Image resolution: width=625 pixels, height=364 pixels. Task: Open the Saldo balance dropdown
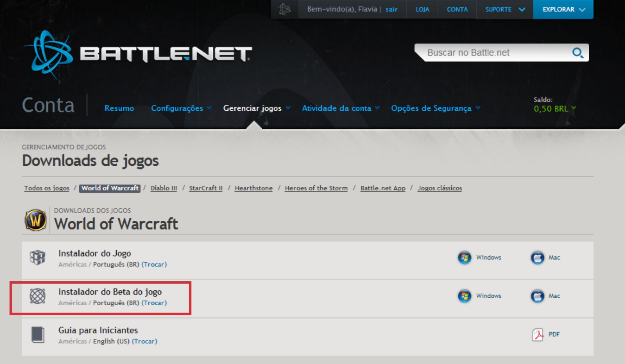(x=555, y=108)
